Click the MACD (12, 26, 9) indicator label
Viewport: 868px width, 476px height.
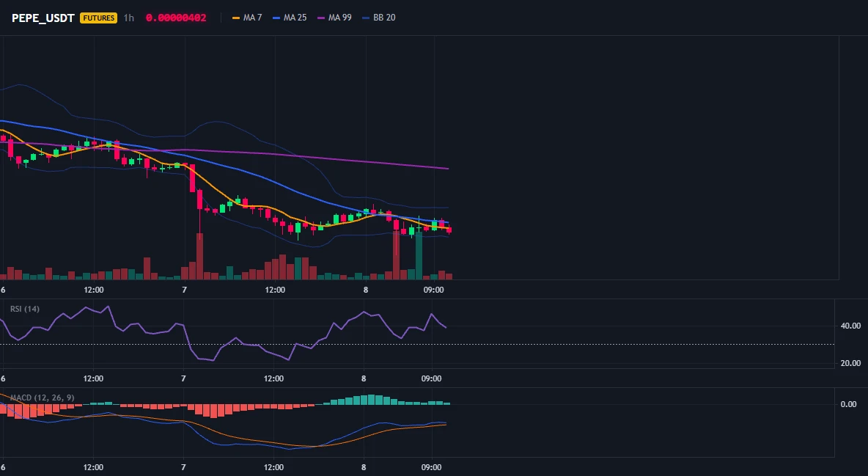[42, 398]
